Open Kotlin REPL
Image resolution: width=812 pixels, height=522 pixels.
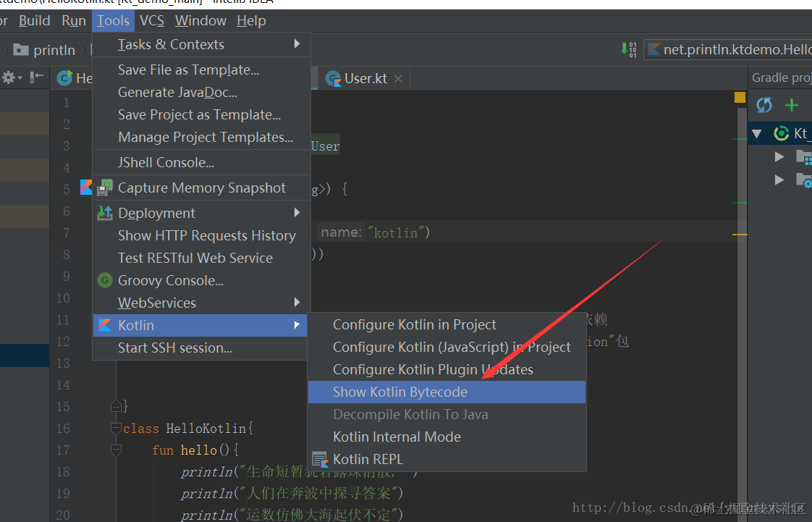point(447,459)
